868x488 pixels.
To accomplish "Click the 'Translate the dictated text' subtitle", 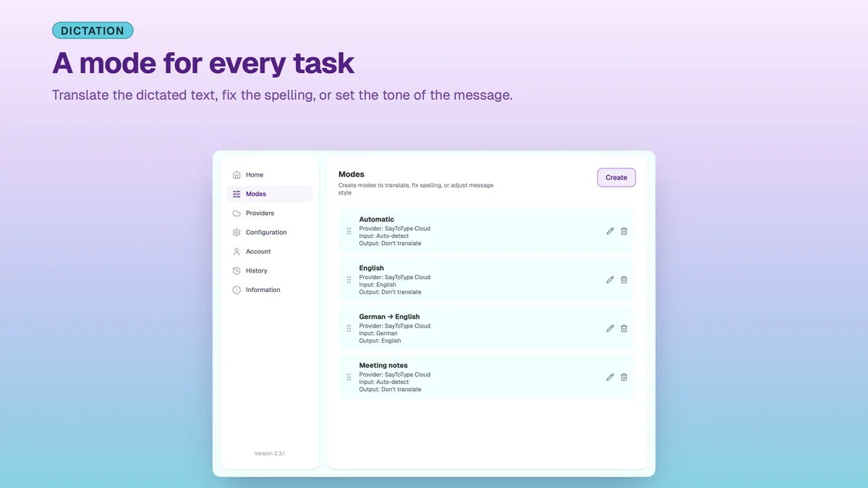I will 282,95.
